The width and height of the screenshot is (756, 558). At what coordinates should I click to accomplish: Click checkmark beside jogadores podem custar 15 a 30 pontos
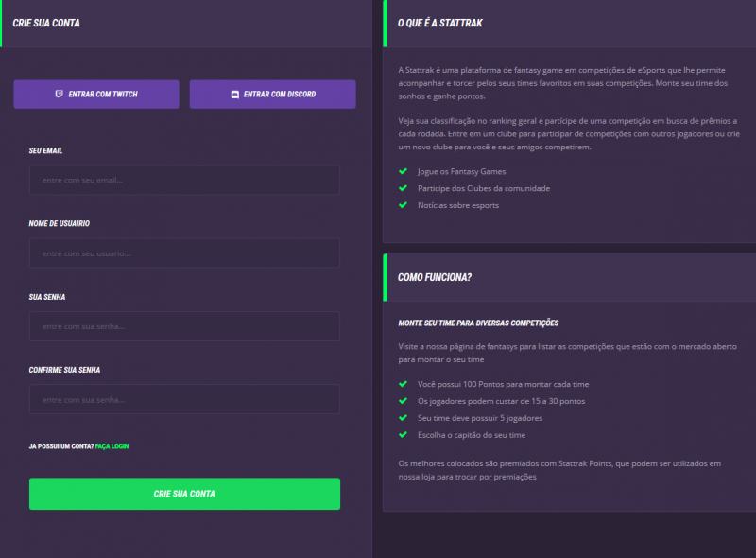click(404, 401)
